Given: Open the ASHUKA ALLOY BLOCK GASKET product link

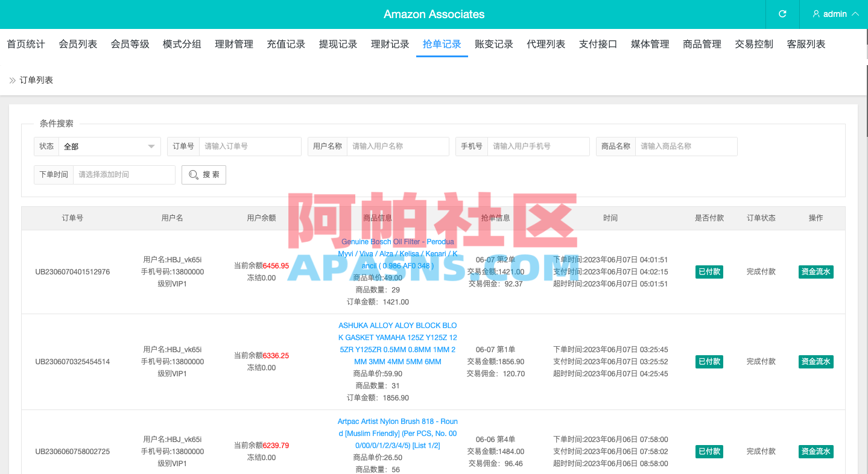Looking at the screenshot, I should point(398,344).
